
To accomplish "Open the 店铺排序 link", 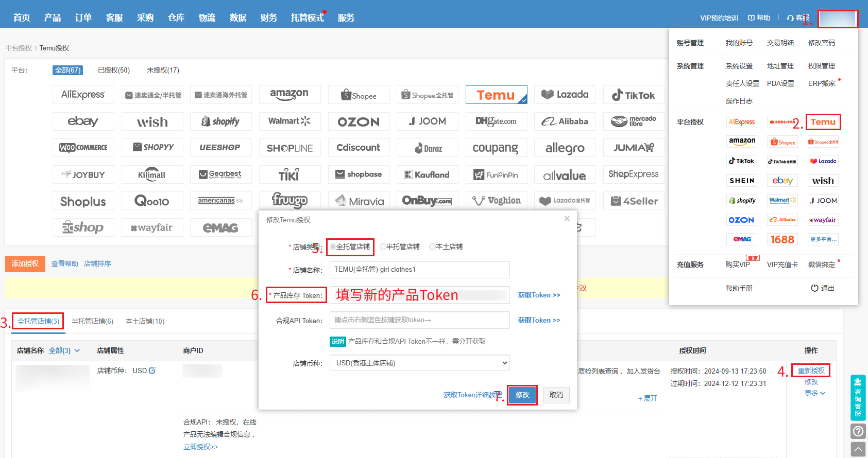I will coord(97,263).
